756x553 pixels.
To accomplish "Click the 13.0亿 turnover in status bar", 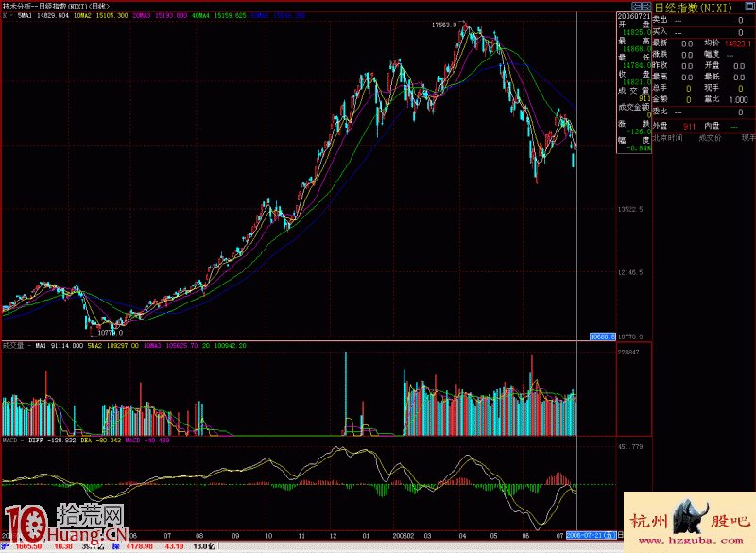I will pos(204,546).
